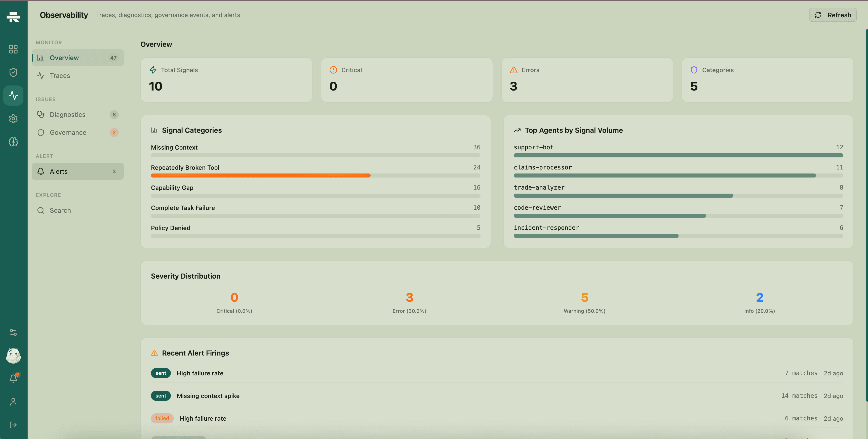Open the sent High failure rate alert
Screen dimensions: 868x439
click(x=497, y=373)
